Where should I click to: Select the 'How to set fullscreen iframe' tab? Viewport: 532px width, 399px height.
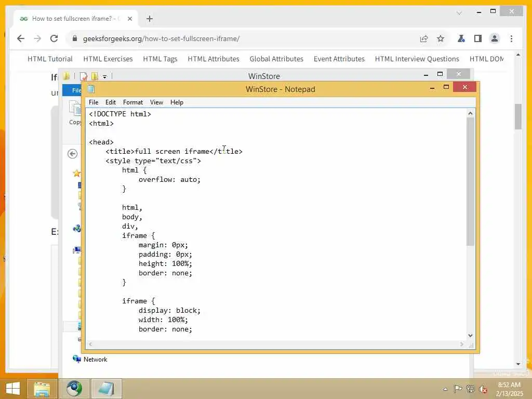tap(76, 19)
